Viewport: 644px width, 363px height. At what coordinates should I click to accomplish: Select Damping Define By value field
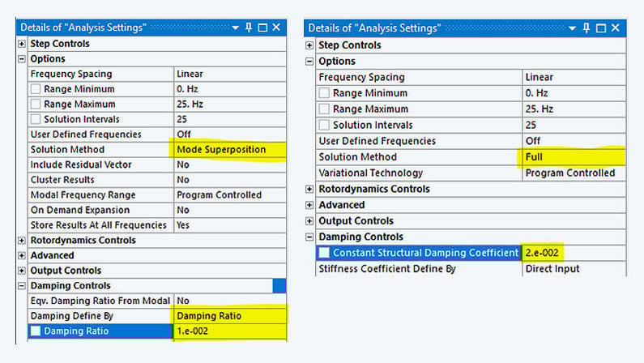[x=230, y=316]
